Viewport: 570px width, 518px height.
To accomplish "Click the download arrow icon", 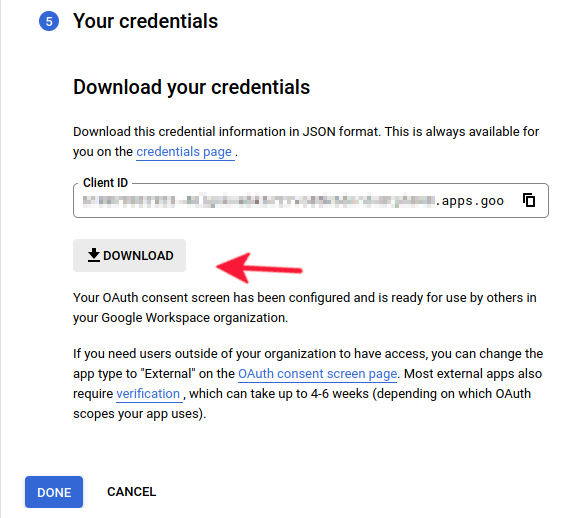I will [x=94, y=255].
